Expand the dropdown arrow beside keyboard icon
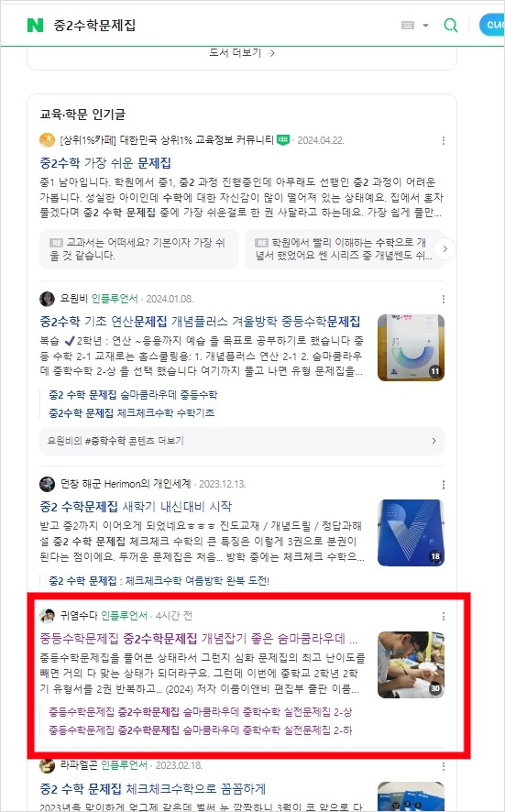 426,26
